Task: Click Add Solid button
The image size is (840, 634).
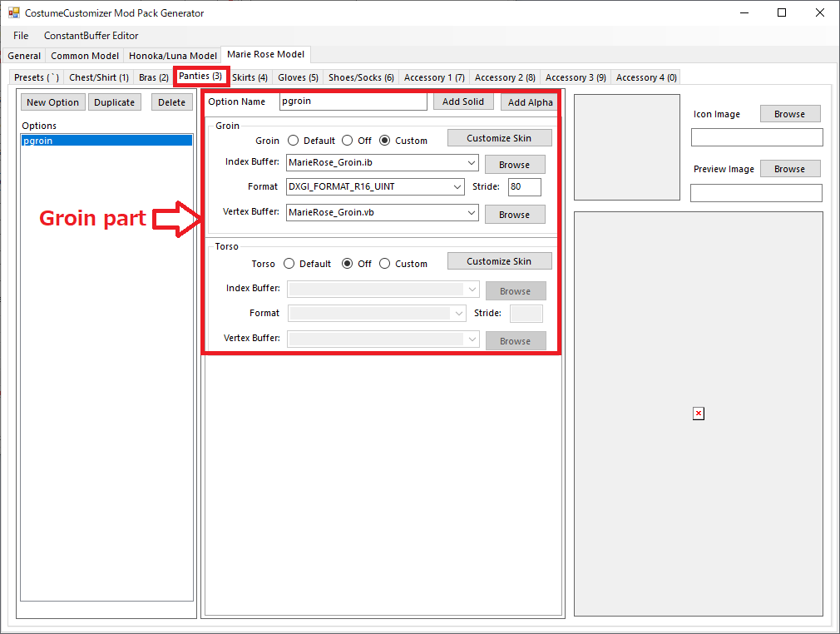Action: click(463, 102)
